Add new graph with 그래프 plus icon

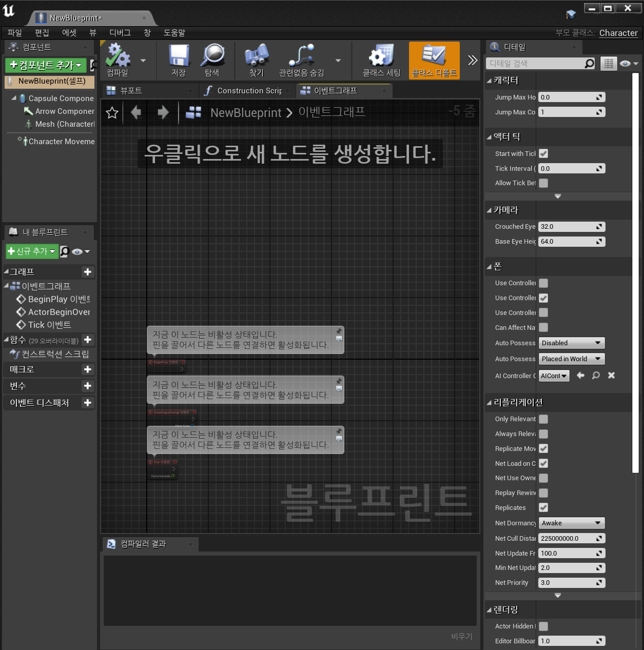(88, 272)
